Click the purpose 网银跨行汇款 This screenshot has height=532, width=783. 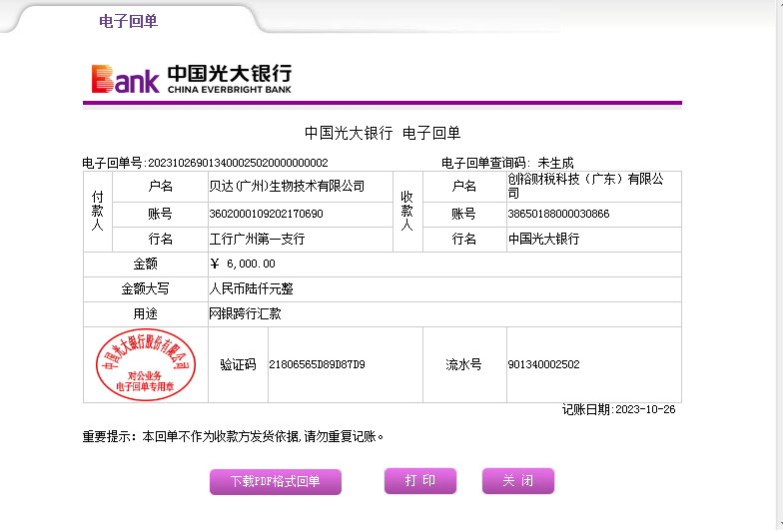(245, 313)
